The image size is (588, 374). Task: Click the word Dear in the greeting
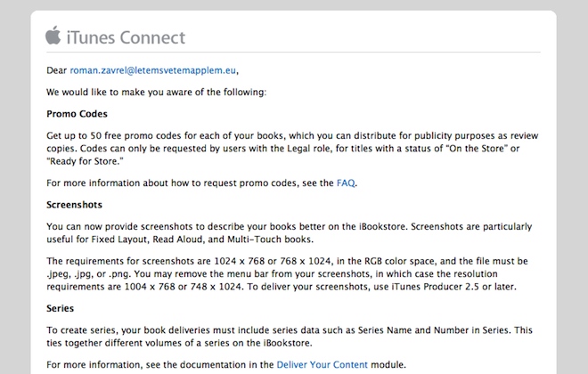point(56,69)
